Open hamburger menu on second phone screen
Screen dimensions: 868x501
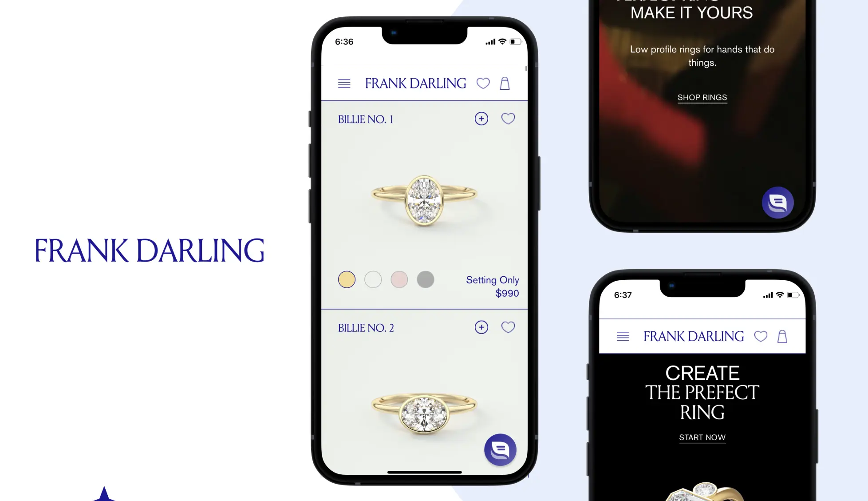[x=623, y=336]
